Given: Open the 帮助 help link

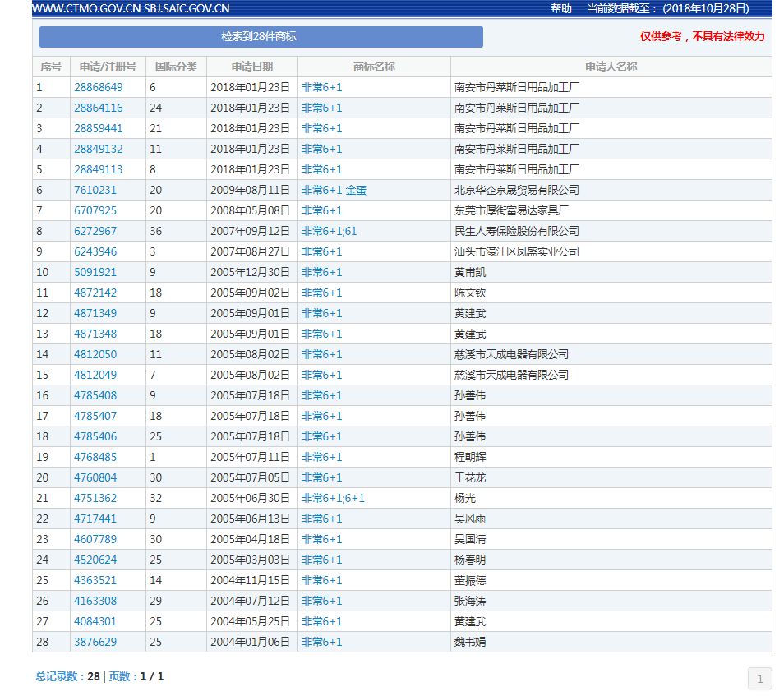Looking at the screenshot, I should coord(561,8).
